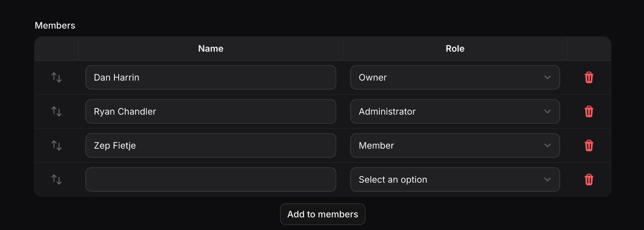Click the Name column header
Viewport: 644px width, 230px height.
tap(211, 49)
